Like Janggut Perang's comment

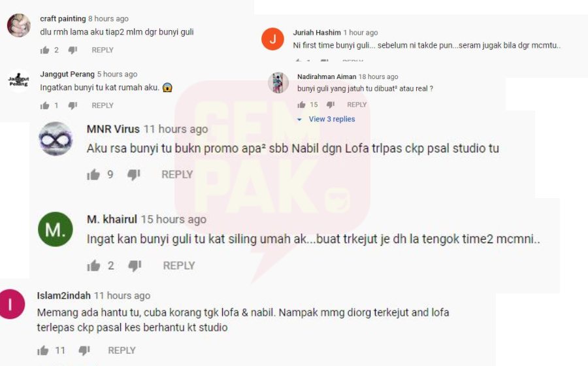point(44,105)
